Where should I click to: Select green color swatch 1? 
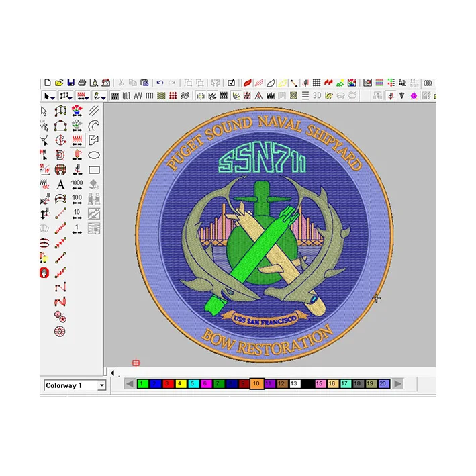point(143,384)
